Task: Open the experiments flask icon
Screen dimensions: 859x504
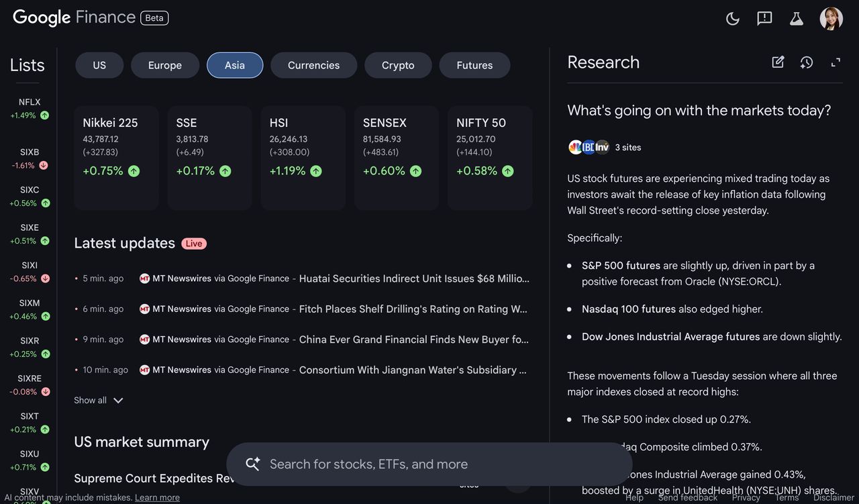Action: point(797,19)
